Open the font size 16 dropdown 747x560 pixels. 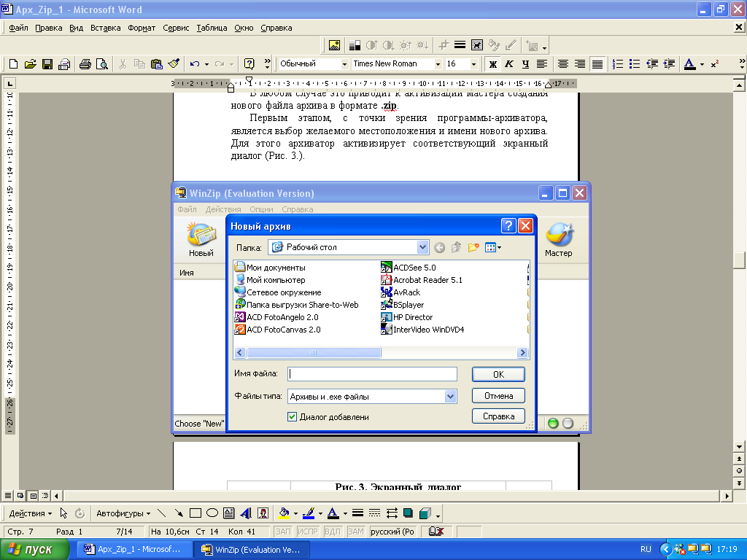click(x=473, y=64)
